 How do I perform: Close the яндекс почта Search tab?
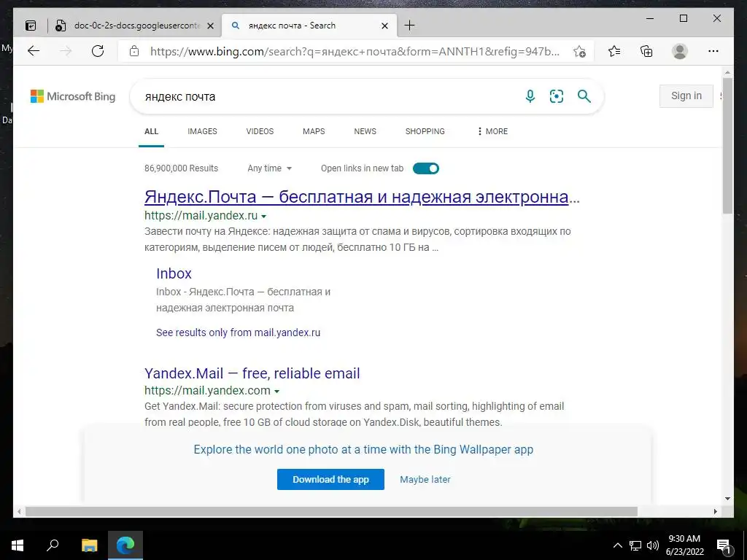click(x=385, y=26)
